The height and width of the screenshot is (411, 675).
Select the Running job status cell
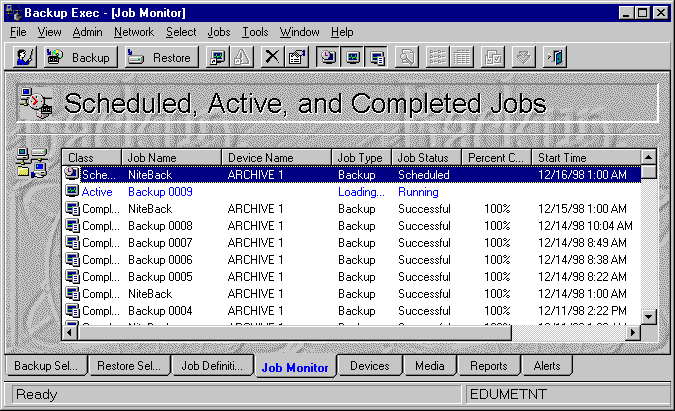click(418, 192)
